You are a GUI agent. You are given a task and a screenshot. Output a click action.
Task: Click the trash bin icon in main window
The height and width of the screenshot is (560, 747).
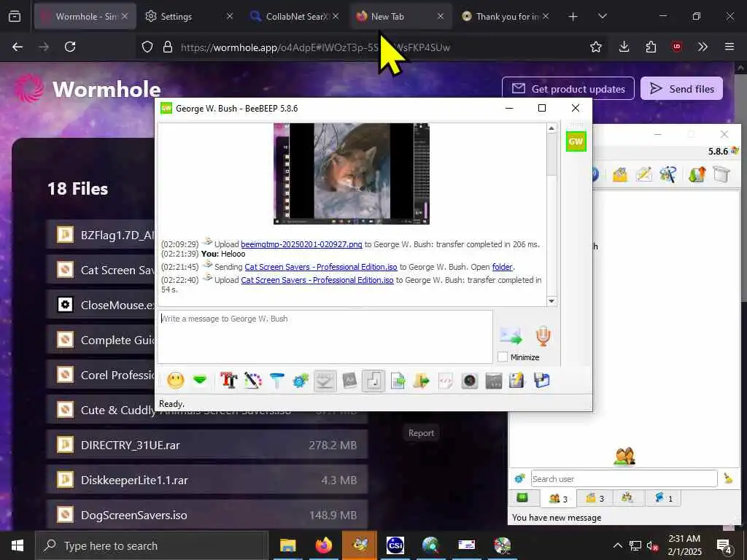pyautogui.click(x=721, y=175)
